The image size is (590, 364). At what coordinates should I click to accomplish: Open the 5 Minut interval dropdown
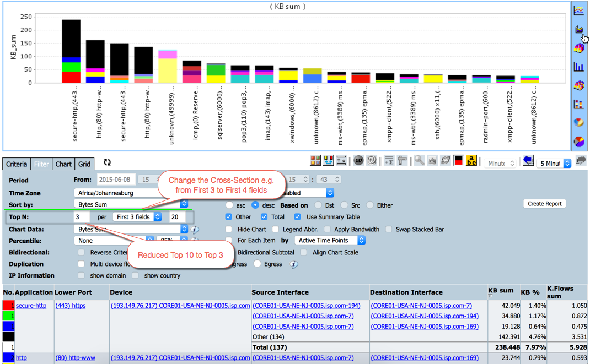(554, 164)
